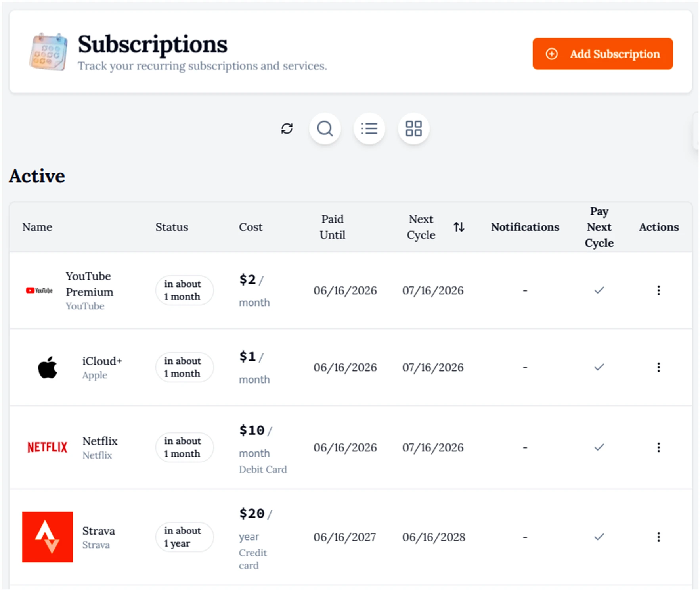The width and height of the screenshot is (700, 591).
Task: Open actions menu for Netflix
Action: click(659, 447)
